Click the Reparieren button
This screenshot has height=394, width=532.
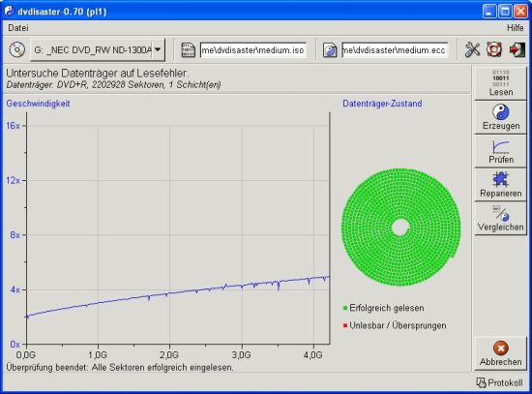500,185
